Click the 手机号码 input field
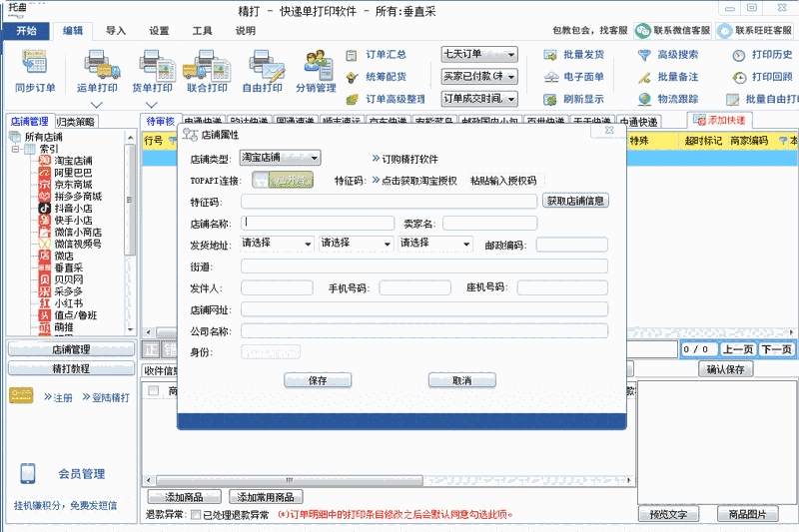The height and width of the screenshot is (532, 799). (414, 288)
